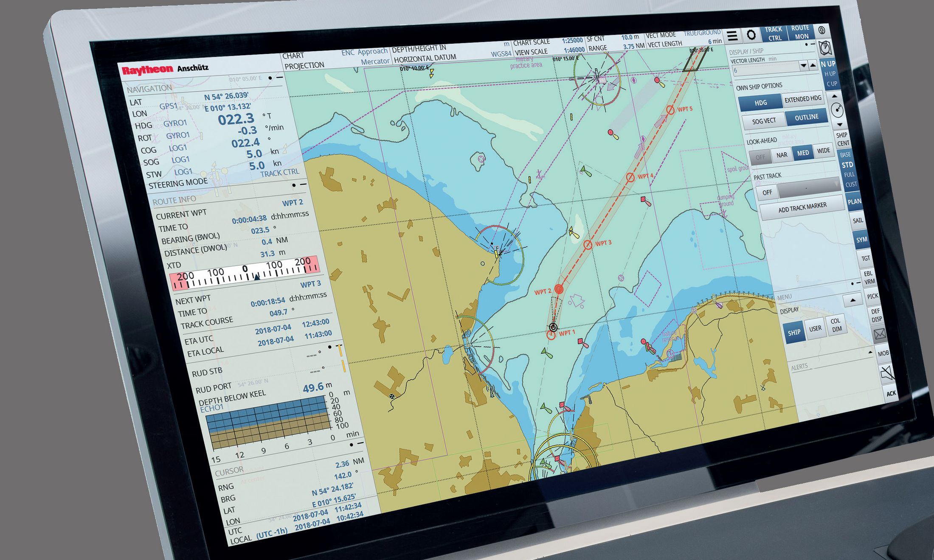The width and height of the screenshot is (934, 560).
Task: Click the round icon right of ROUTE MON
Action: (822, 30)
